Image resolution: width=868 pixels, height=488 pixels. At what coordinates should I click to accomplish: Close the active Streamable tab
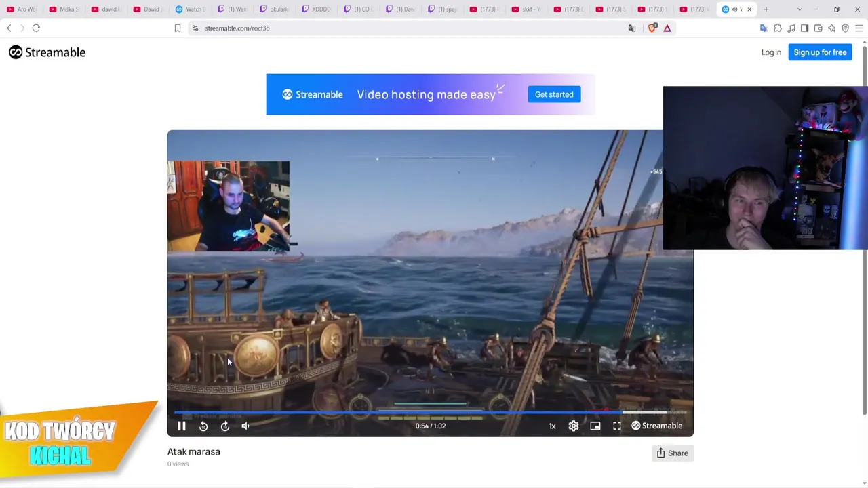point(749,9)
